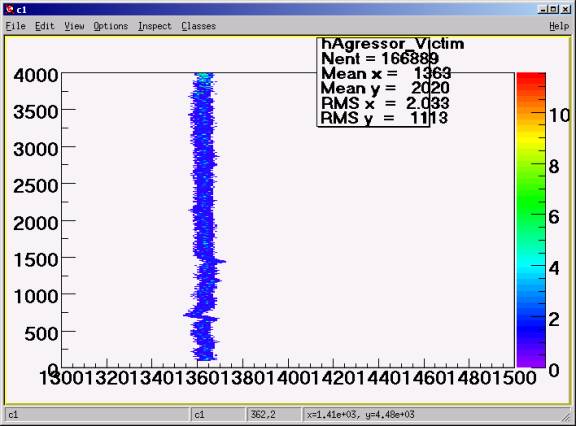Click the blue histogram band near 1360
This screenshot has height=426, width=576.
tap(203, 217)
